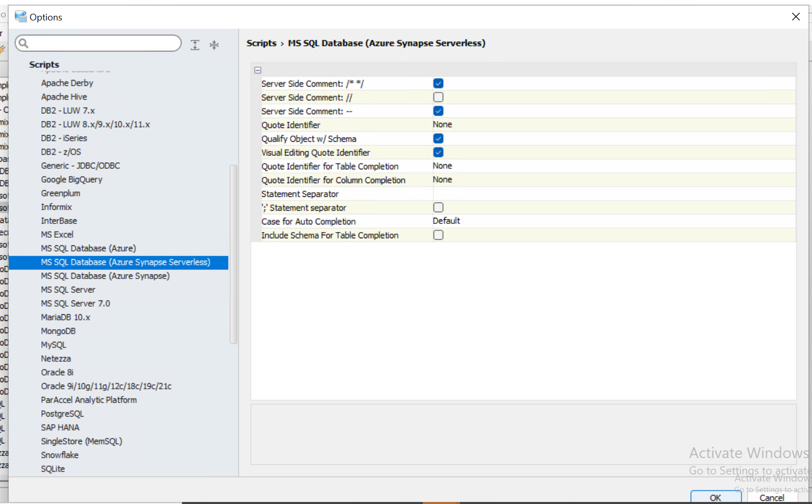Viewport: 812px width, 504px height.
Task: Click the 'Quote Identifier' property label
Action: 291,125
